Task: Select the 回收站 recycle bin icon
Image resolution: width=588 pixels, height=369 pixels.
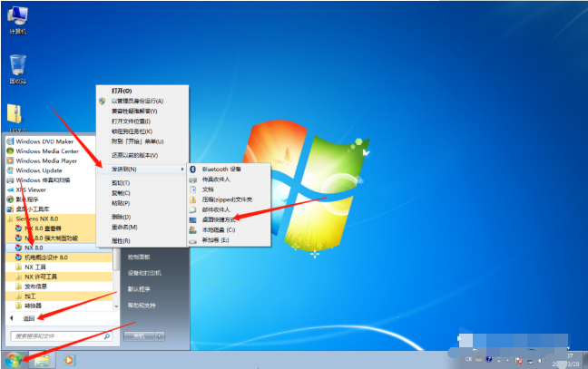Action: (17, 69)
